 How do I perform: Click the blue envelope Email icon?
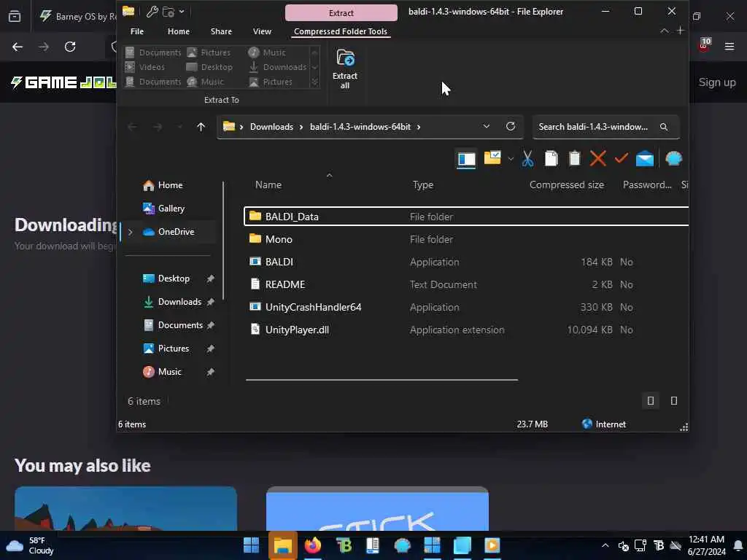coord(645,158)
